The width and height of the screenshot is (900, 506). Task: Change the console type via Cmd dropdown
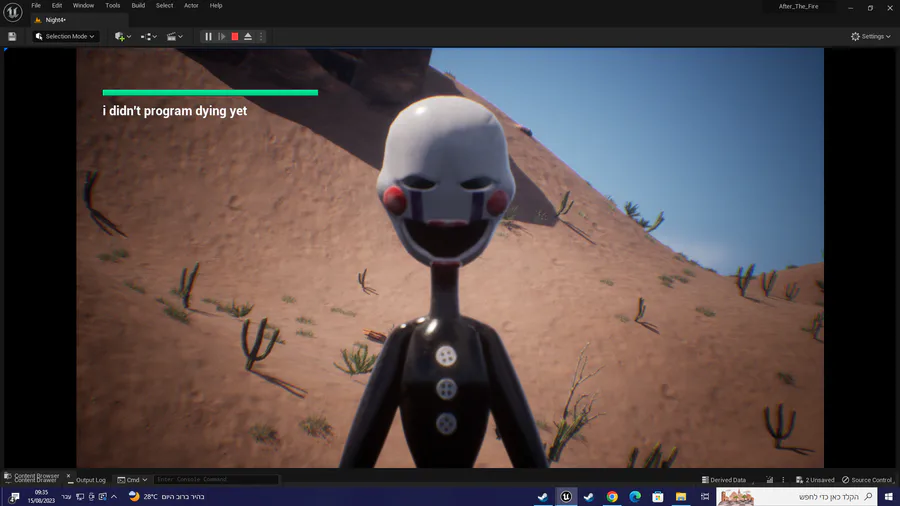point(133,480)
